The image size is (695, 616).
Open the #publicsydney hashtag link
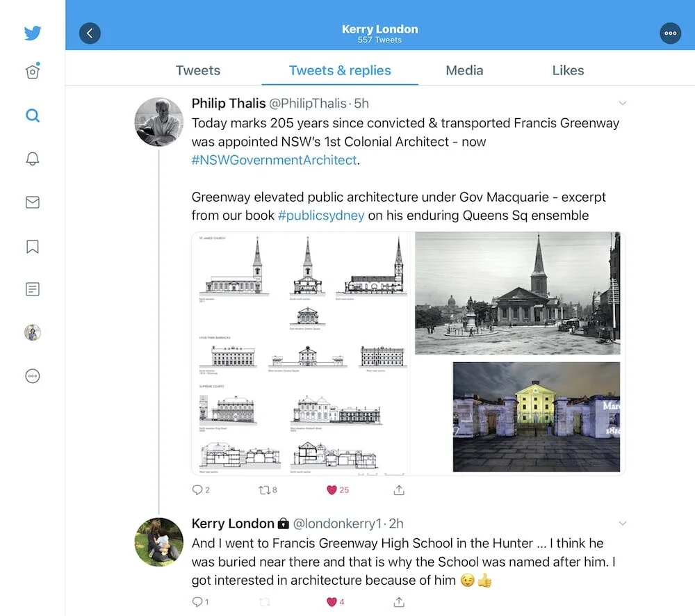[x=321, y=216]
